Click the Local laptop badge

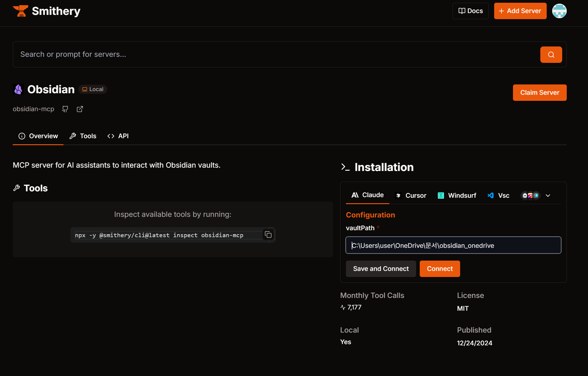point(93,89)
